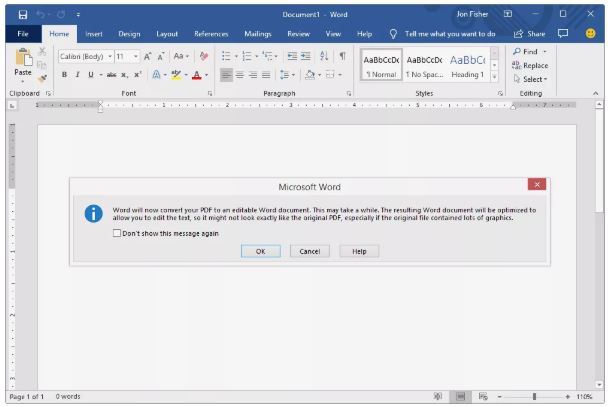Click OK in the Microsoft Word dialog
The height and width of the screenshot is (407, 612).
tap(261, 251)
